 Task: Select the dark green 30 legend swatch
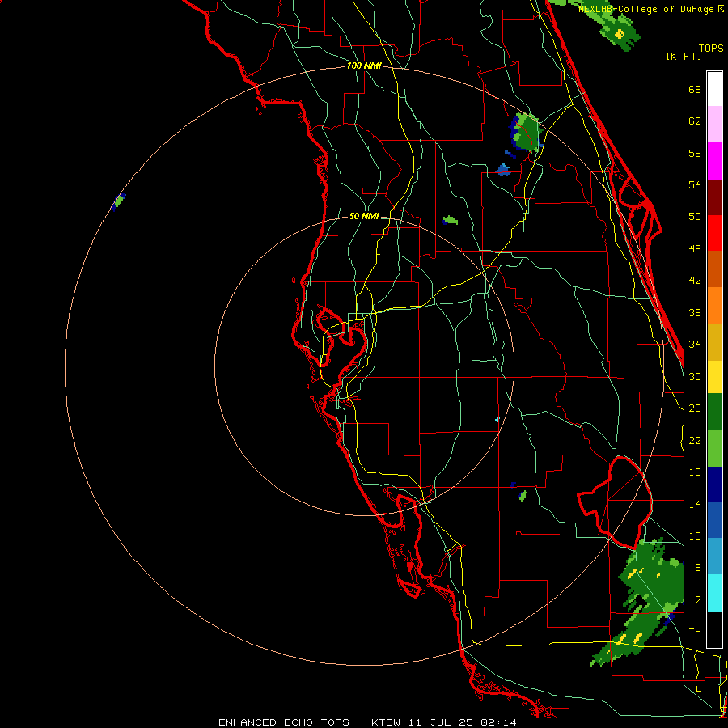pos(714,412)
